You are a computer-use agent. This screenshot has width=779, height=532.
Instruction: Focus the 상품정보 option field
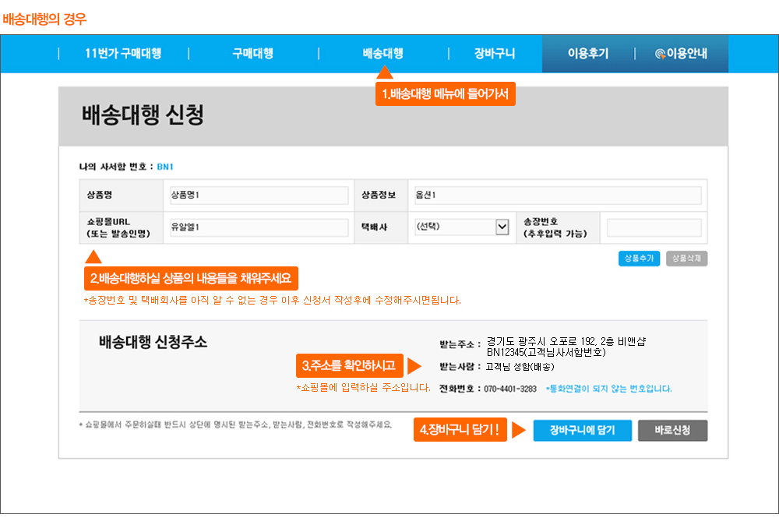pos(554,195)
